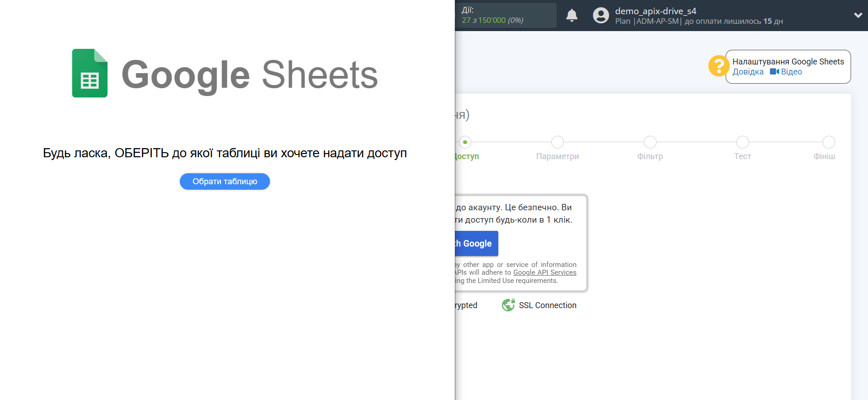Click the blue Google sign-in button
The height and width of the screenshot is (400, 868).
[476, 244]
